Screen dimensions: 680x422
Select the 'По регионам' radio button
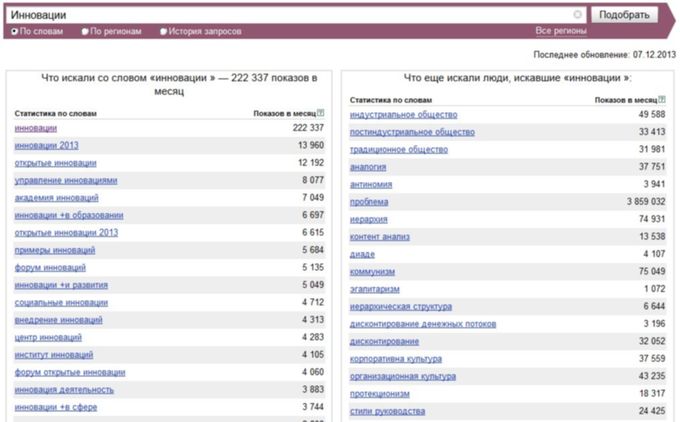tap(85, 31)
